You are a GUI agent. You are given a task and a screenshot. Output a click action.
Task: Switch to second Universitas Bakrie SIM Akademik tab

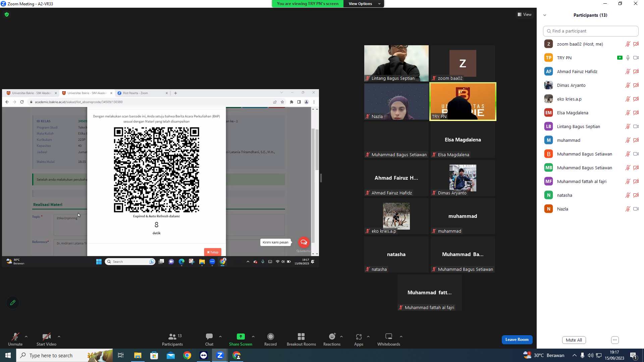pos(87,93)
